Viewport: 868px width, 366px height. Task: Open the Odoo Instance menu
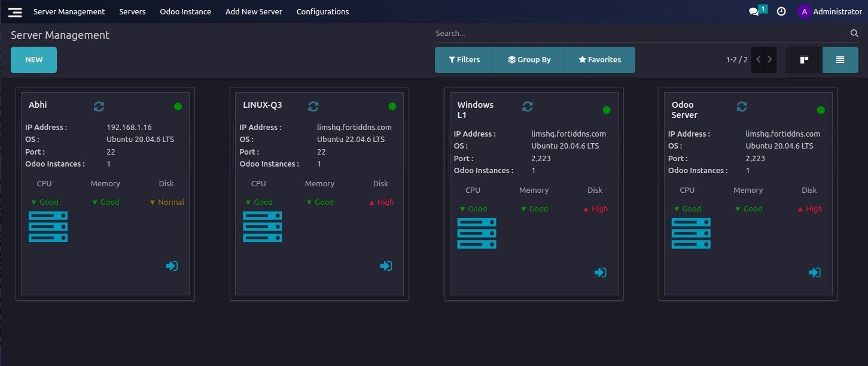coord(185,11)
